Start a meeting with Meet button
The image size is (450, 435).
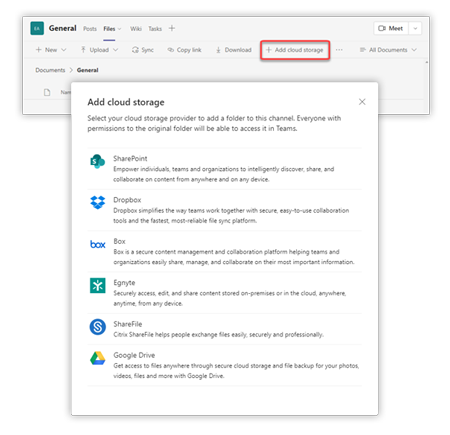(x=391, y=28)
